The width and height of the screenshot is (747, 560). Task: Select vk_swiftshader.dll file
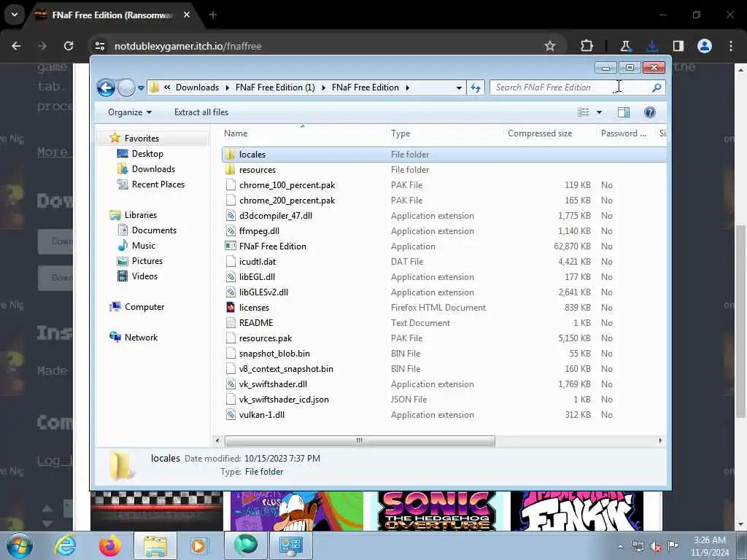[273, 384]
